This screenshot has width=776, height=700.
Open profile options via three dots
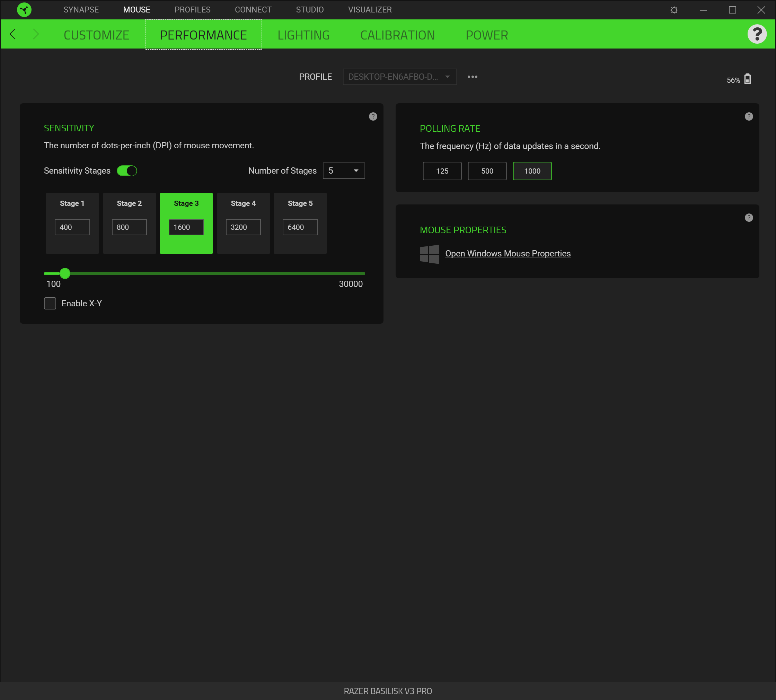click(472, 77)
